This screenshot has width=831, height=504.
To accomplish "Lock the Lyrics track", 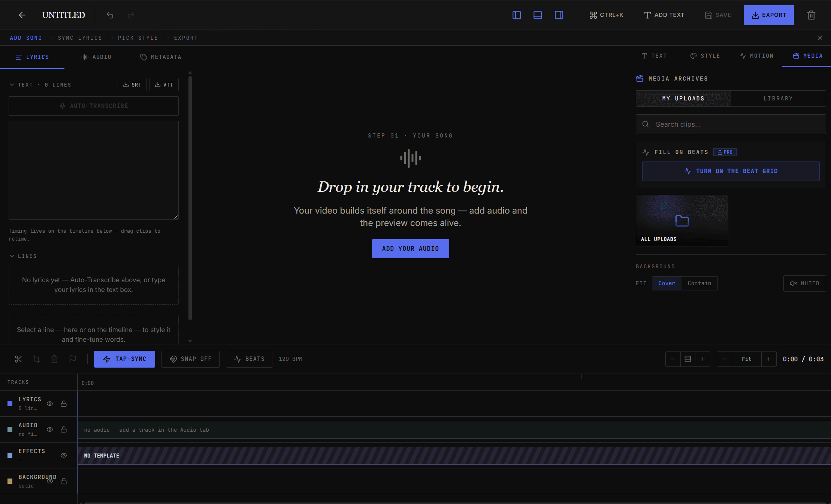I will click(64, 404).
